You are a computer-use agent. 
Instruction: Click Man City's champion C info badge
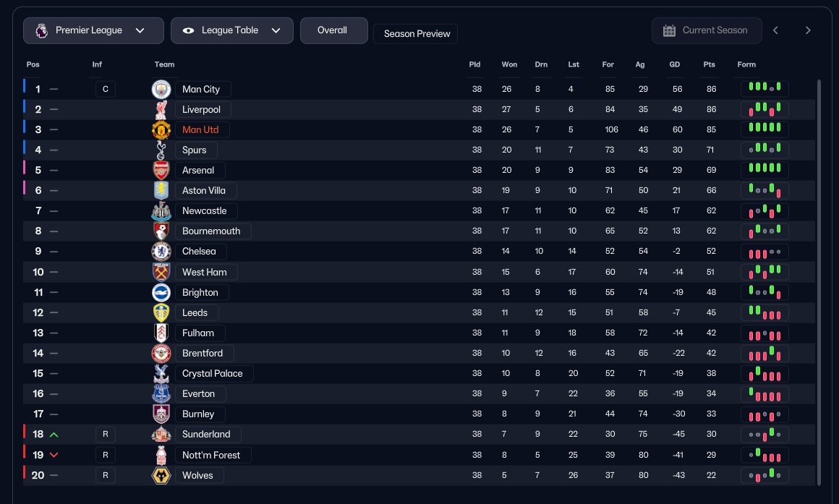[106, 89]
